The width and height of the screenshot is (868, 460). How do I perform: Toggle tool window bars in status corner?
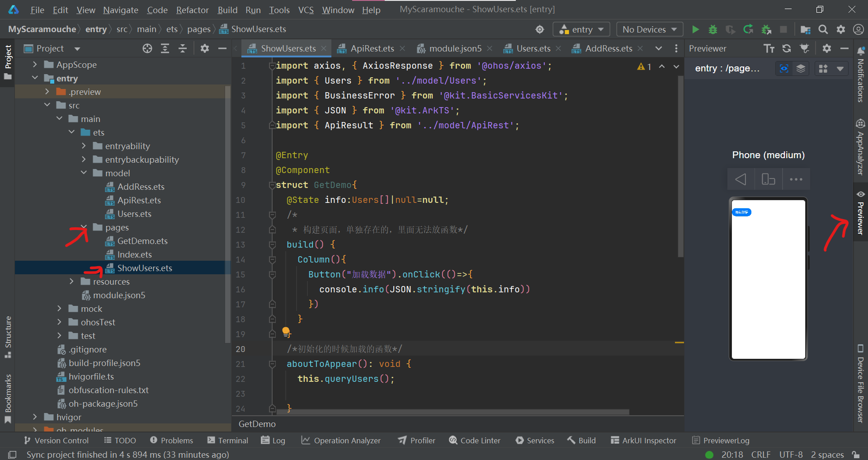(x=12, y=455)
